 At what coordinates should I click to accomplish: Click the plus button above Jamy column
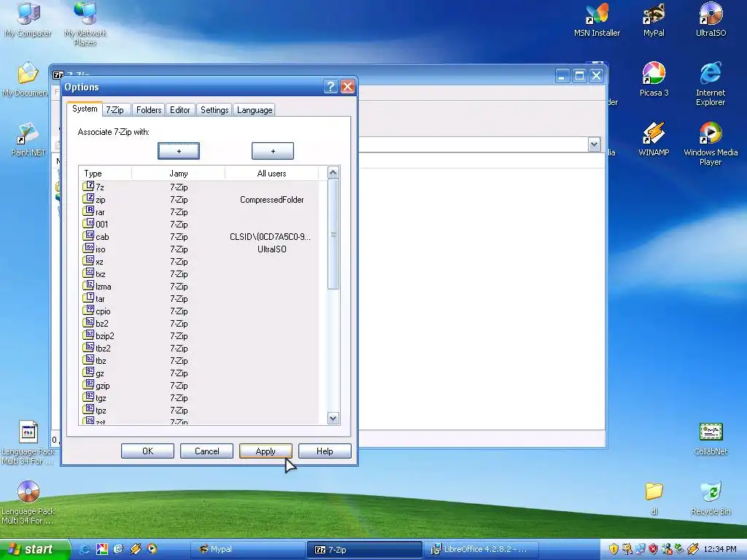click(179, 151)
